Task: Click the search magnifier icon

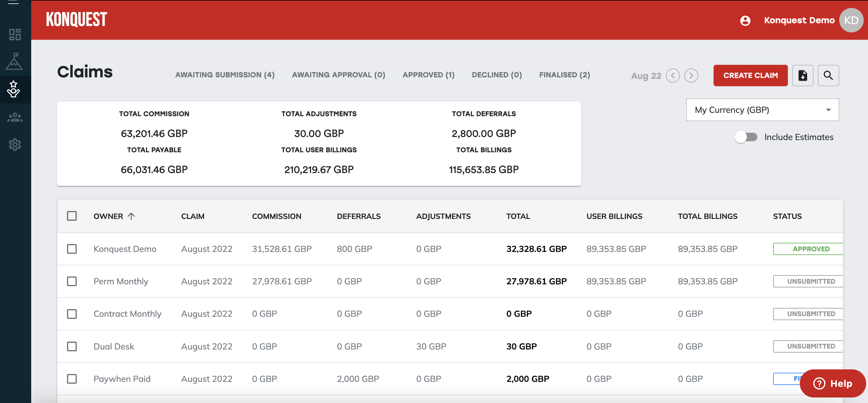Action: pos(828,76)
